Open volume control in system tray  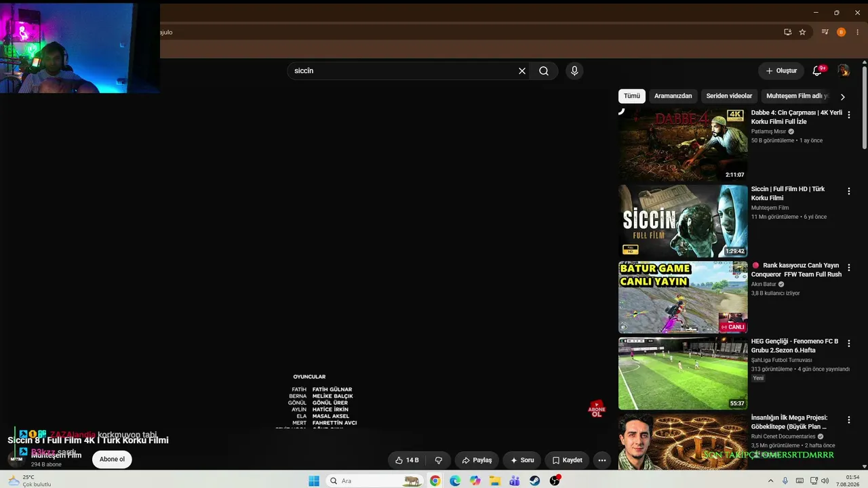pyautogui.click(x=825, y=481)
